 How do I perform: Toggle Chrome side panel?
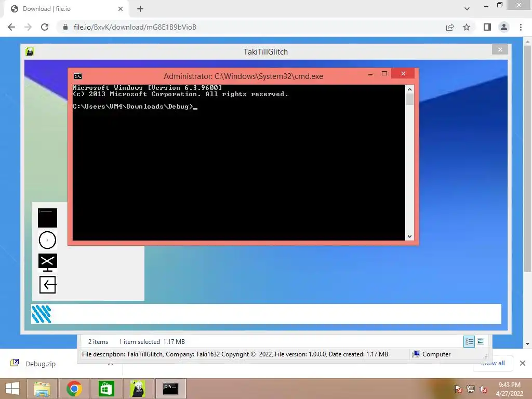tap(487, 27)
